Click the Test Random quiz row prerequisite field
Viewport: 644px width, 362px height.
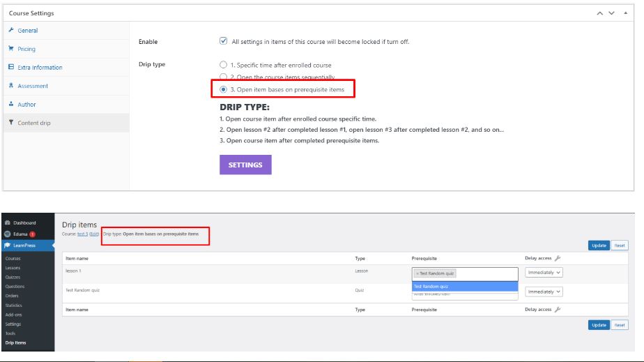(x=465, y=296)
